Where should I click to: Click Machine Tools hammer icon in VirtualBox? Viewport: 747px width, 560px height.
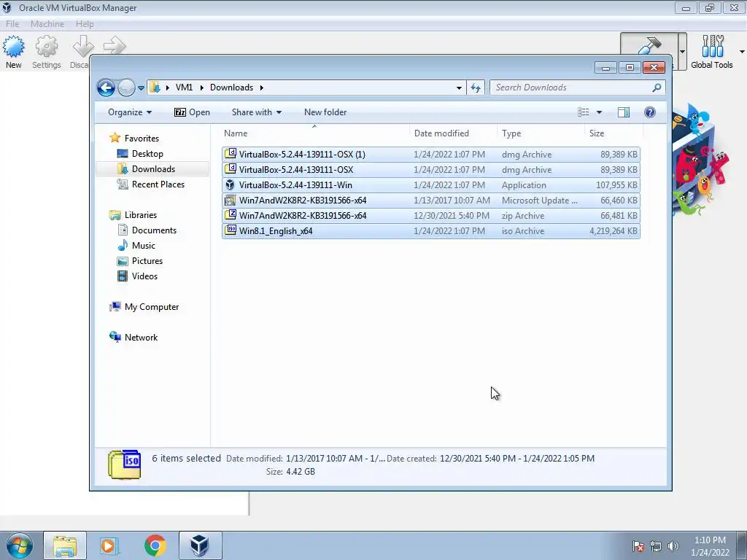tap(649, 46)
